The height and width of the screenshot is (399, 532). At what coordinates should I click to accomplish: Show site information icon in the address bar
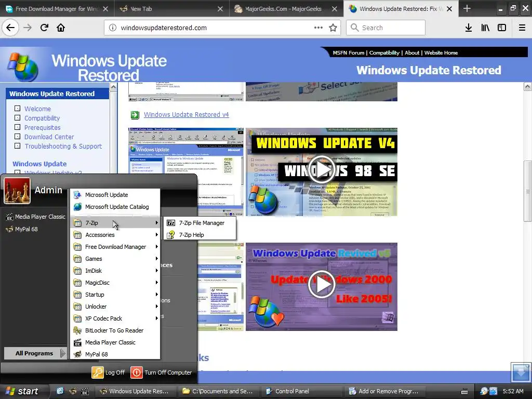[113, 28]
